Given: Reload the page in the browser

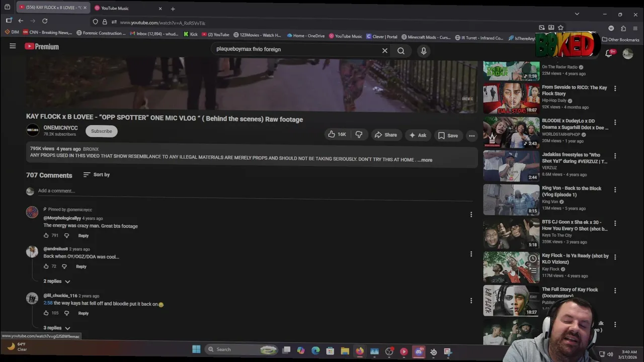Looking at the screenshot, I should coord(45,21).
